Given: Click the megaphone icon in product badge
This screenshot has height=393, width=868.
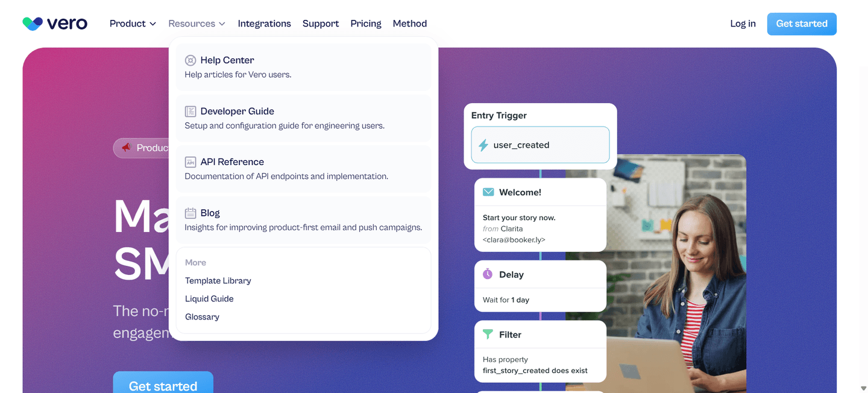Looking at the screenshot, I should tap(126, 148).
